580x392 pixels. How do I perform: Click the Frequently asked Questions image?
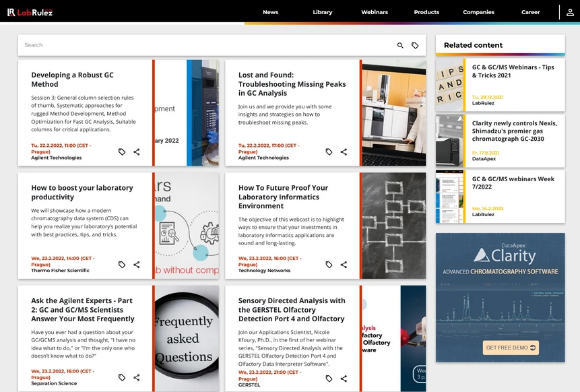[x=187, y=338]
